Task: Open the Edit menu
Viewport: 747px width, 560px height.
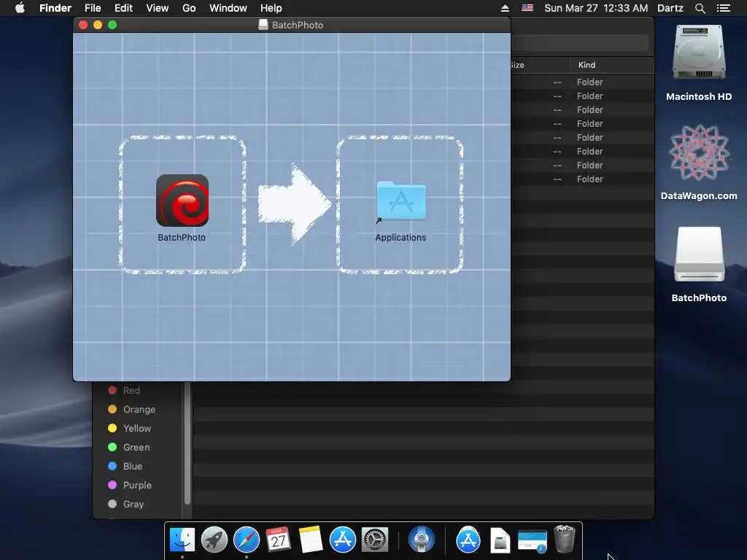Action: [x=123, y=8]
